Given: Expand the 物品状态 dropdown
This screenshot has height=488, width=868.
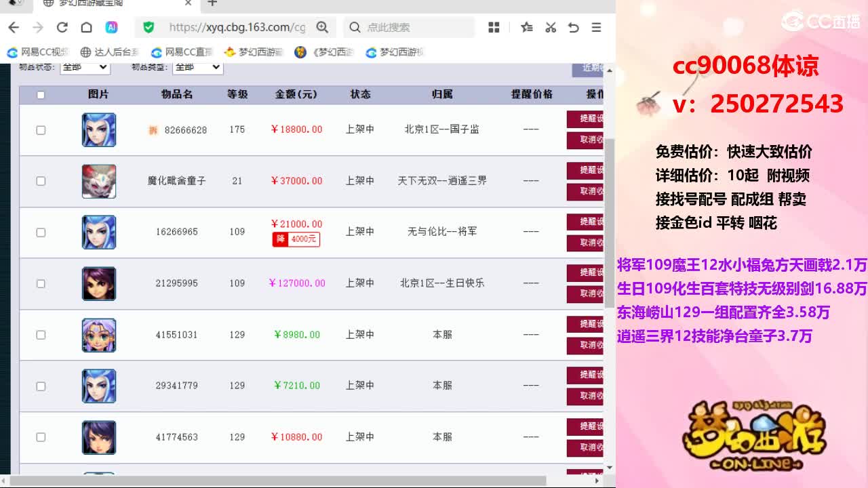Looking at the screenshot, I should (85, 67).
